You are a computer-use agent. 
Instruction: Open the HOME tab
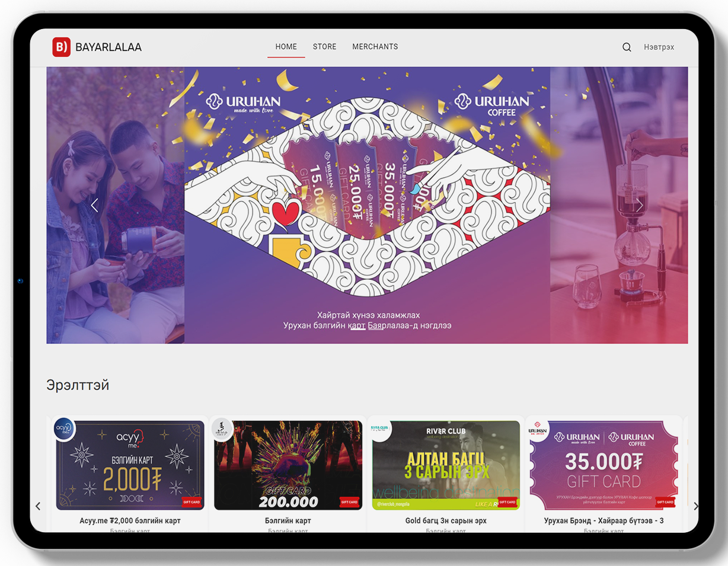(286, 47)
